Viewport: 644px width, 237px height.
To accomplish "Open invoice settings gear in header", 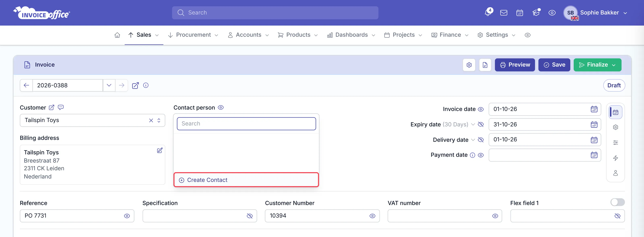I will tap(469, 65).
